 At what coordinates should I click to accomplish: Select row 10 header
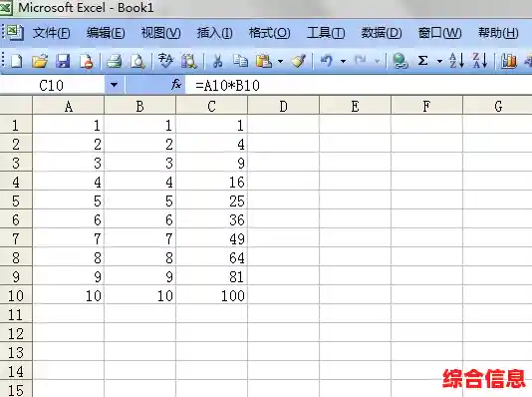16,295
